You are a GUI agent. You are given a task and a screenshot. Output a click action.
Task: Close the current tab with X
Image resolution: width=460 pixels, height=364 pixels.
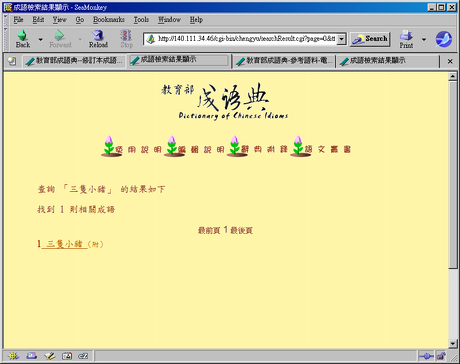pos(450,61)
